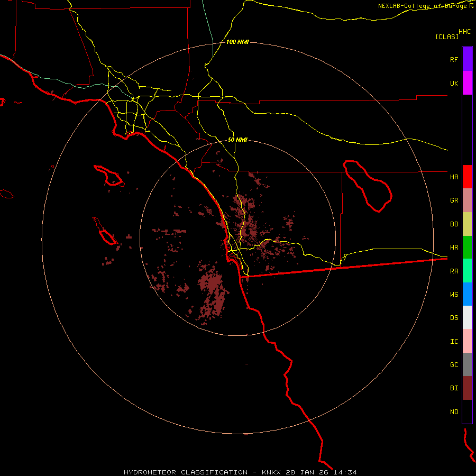
Task: Click the "ND" legend label
Action: pyautogui.click(x=454, y=411)
